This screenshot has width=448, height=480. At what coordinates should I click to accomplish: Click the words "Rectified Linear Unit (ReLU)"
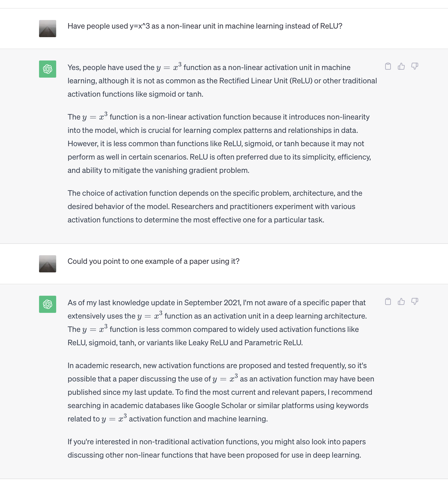(266, 81)
